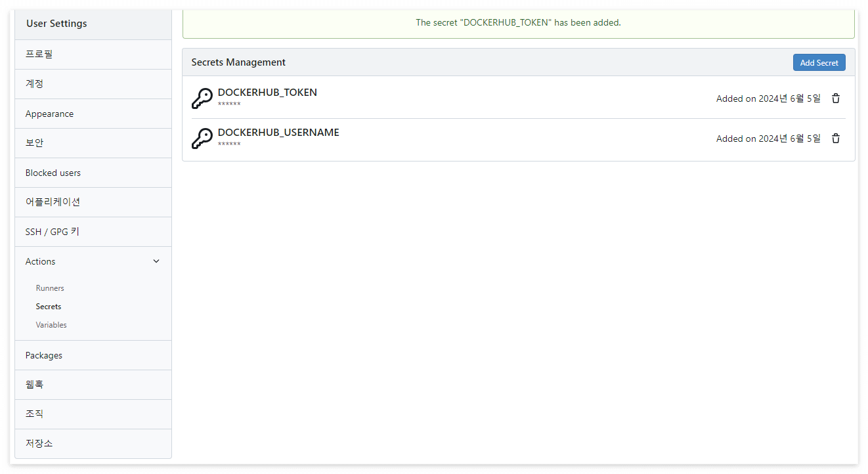Click the Add Secret button
This screenshot has height=474, width=868.
click(x=819, y=62)
